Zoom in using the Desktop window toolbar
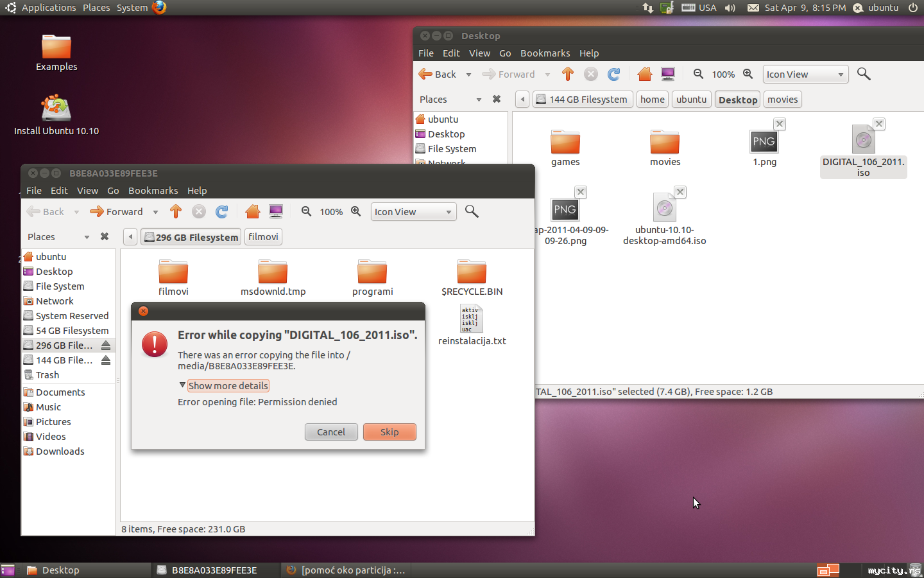This screenshot has height=578, width=924. pos(748,74)
